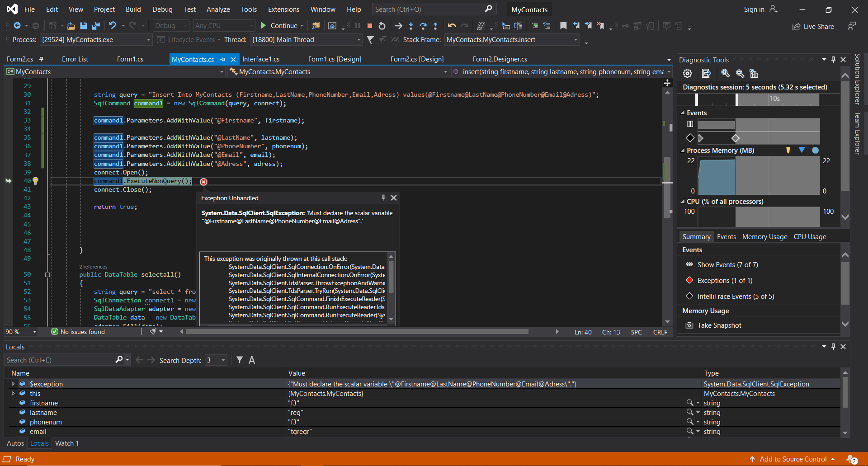The height and width of the screenshot is (466, 868).
Task: Click Zoom In in Diagnostic Tools
Action: pyautogui.click(x=725, y=73)
